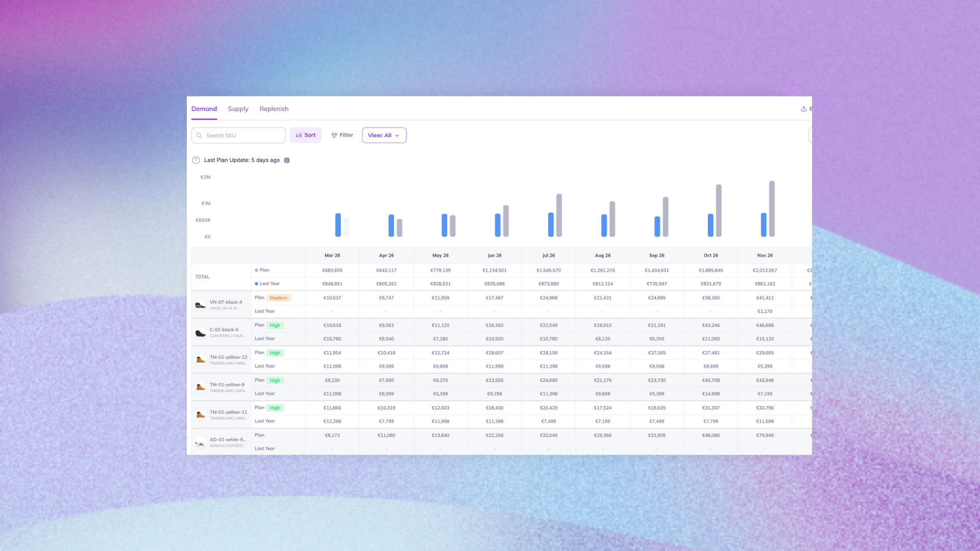
Task: Click the blue Last Year legend dot
Action: pos(256,284)
